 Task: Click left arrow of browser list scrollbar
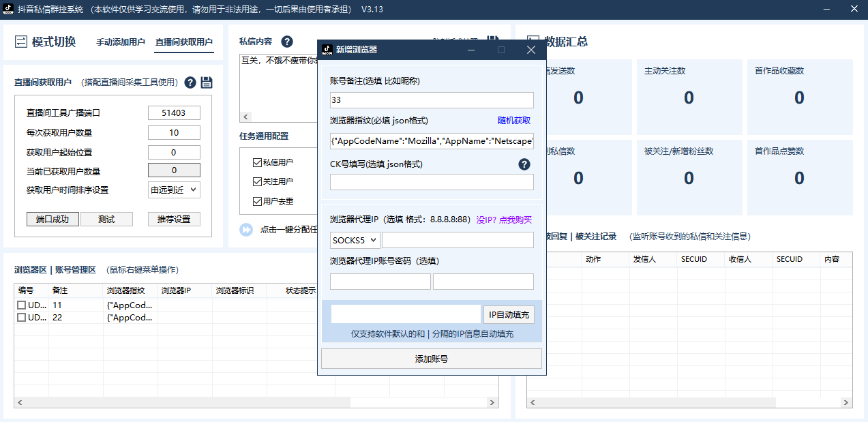tap(20, 404)
